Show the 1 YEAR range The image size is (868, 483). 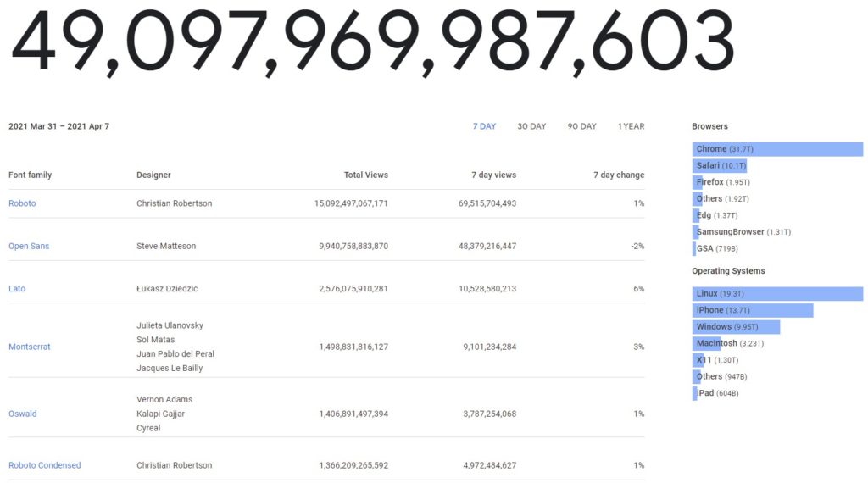(x=631, y=126)
